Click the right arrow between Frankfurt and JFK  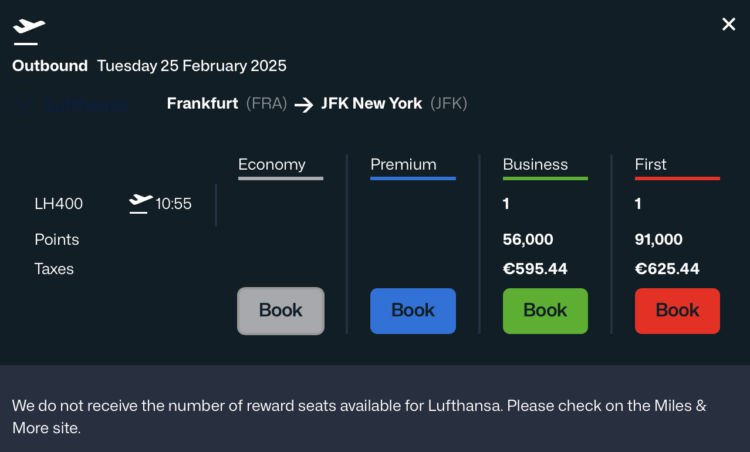pyautogui.click(x=304, y=104)
